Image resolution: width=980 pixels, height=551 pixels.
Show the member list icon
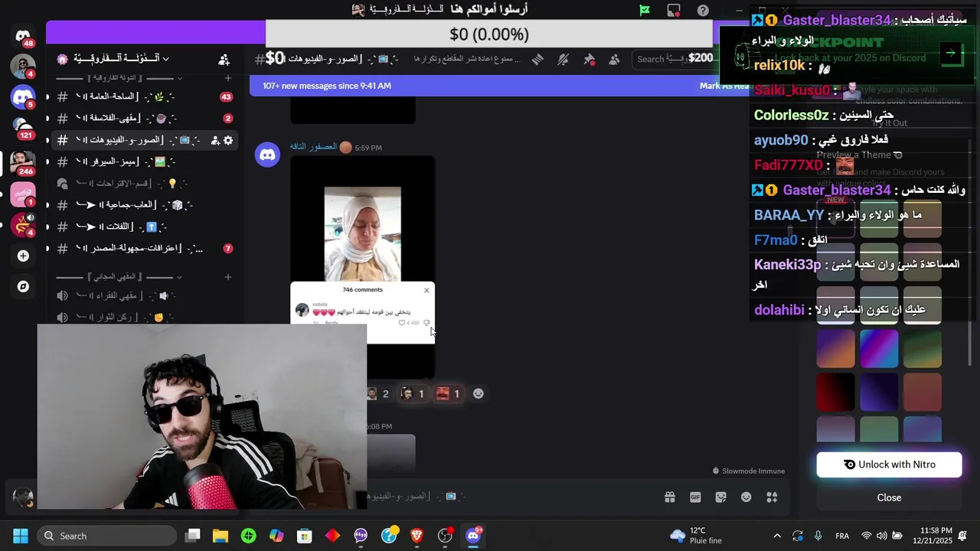(x=614, y=59)
